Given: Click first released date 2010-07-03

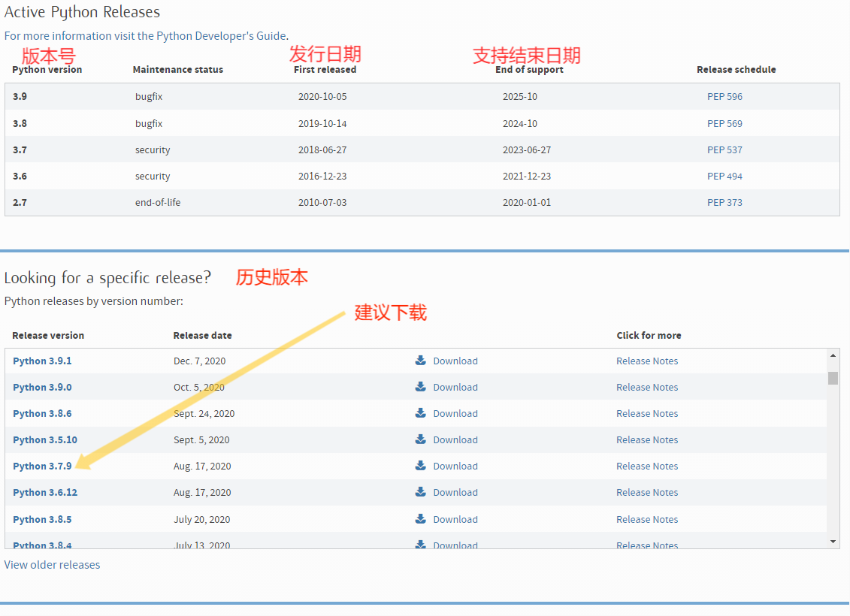Looking at the screenshot, I should point(322,202).
